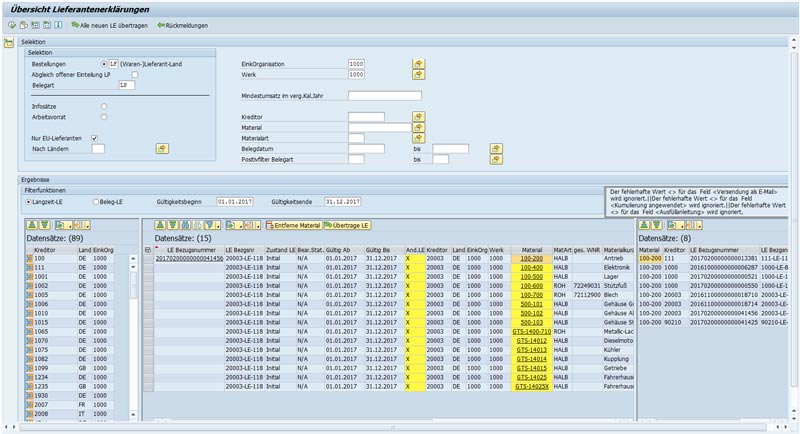800x434 pixels.
Task: Open multiple selection for EinkOrganisation
Action: 418,64
